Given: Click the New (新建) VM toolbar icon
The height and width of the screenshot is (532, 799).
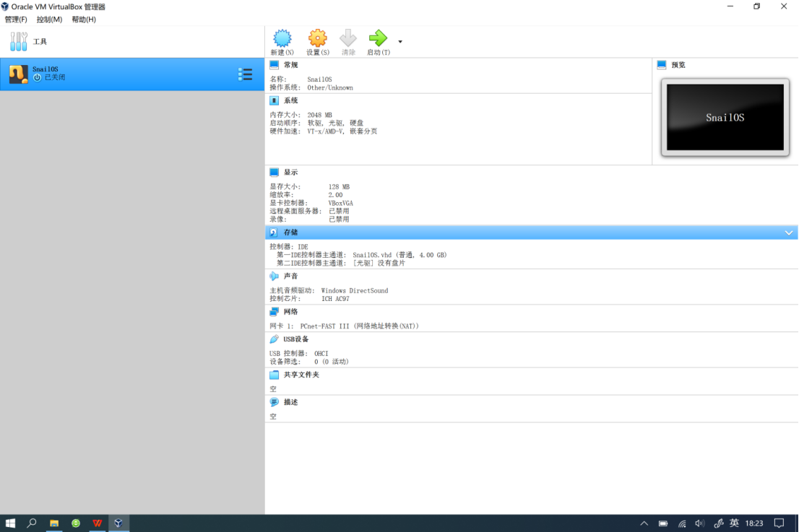Looking at the screenshot, I should [282, 39].
